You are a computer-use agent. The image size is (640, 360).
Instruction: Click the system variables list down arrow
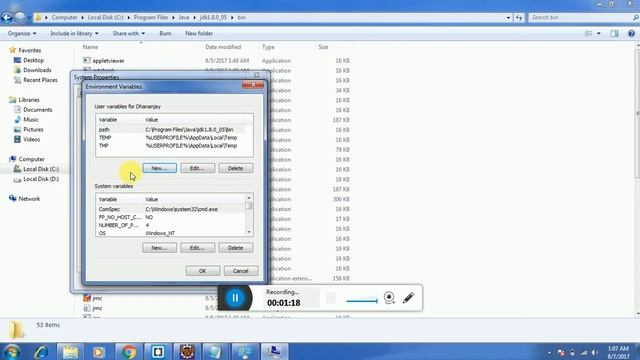point(249,232)
